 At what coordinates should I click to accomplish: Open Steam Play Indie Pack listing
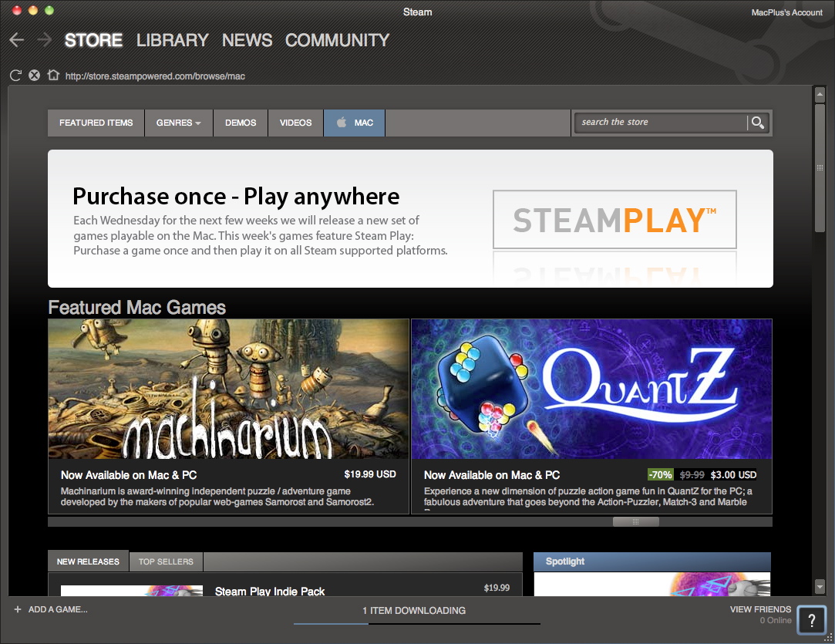point(269,591)
